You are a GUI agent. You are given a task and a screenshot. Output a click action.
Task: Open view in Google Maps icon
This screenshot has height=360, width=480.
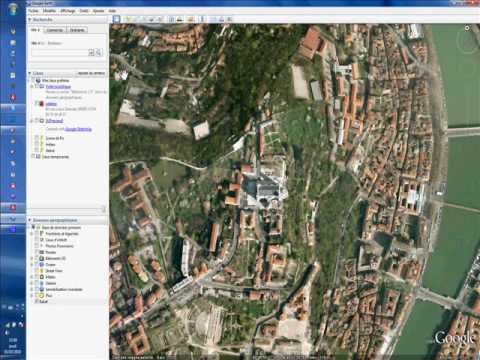tap(230, 19)
